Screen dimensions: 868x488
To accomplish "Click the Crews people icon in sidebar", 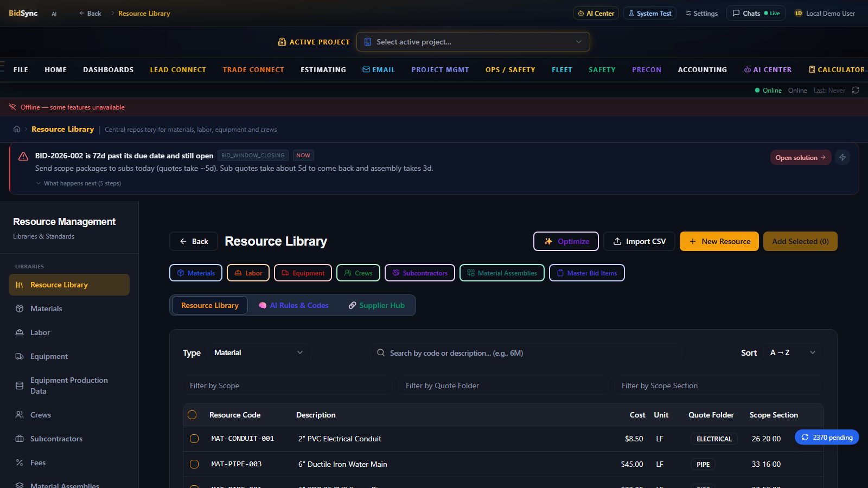I will 20,415.
